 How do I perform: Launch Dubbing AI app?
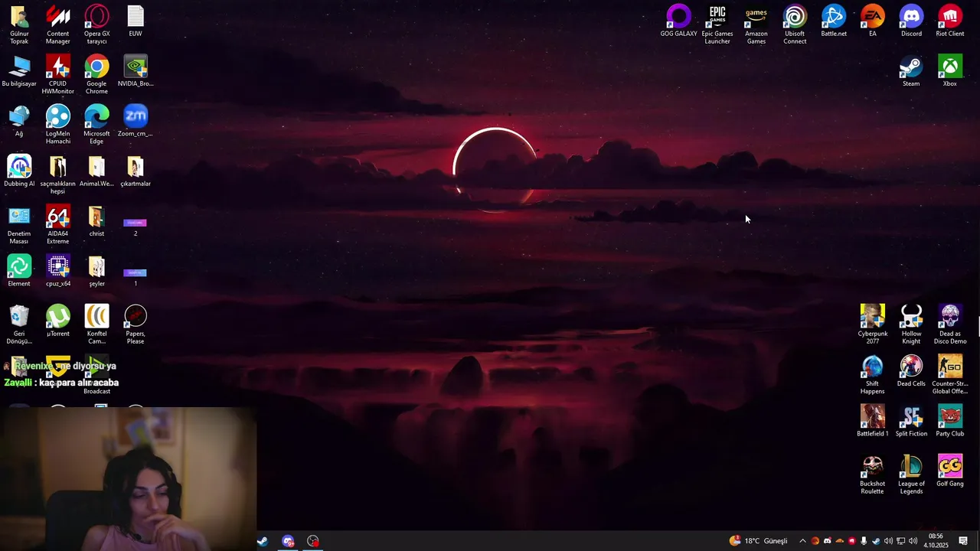tap(19, 171)
